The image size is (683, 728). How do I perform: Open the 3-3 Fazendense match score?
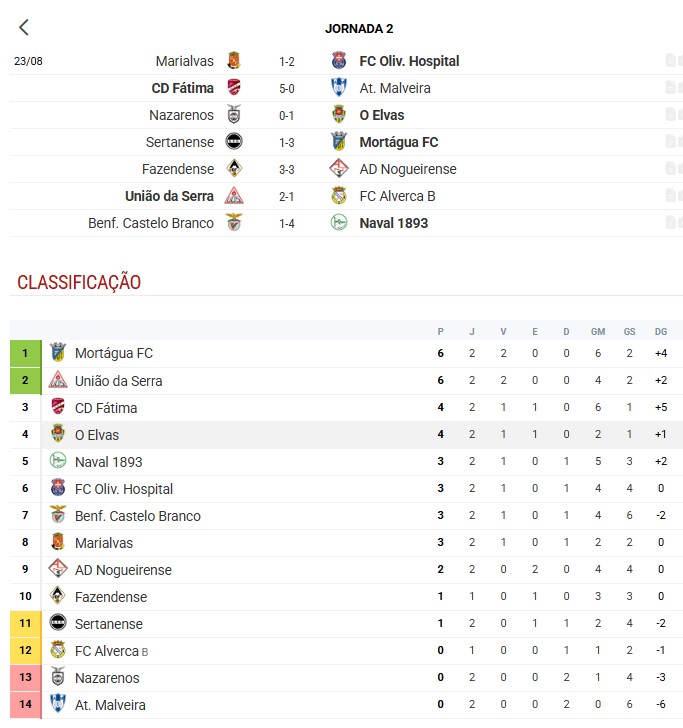[x=287, y=169]
